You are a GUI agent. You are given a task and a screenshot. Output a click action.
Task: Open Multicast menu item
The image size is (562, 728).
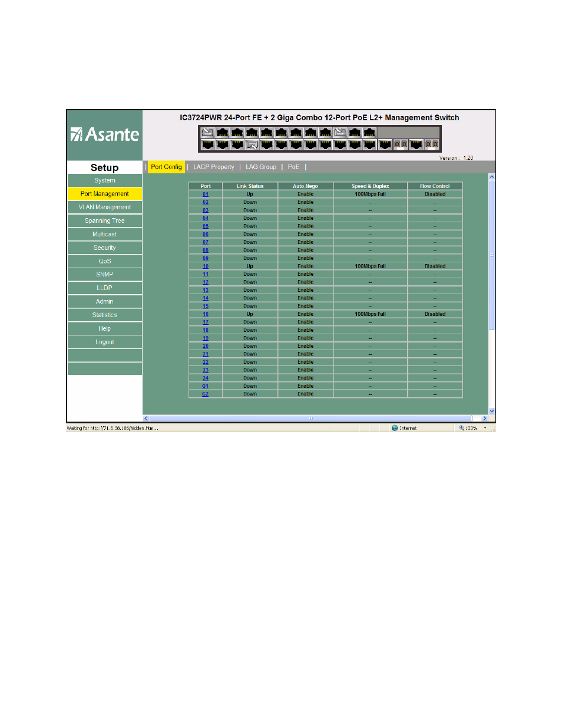coord(105,234)
